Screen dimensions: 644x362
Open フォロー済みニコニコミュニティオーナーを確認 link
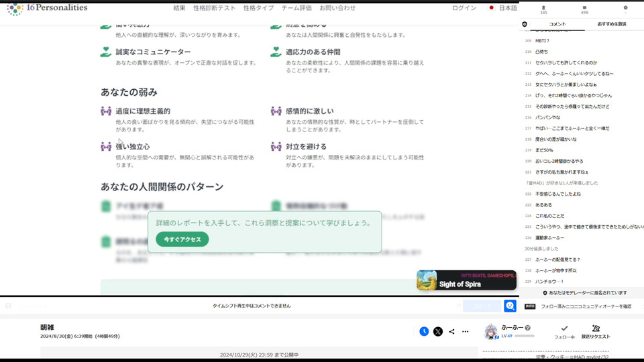coord(586,306)
